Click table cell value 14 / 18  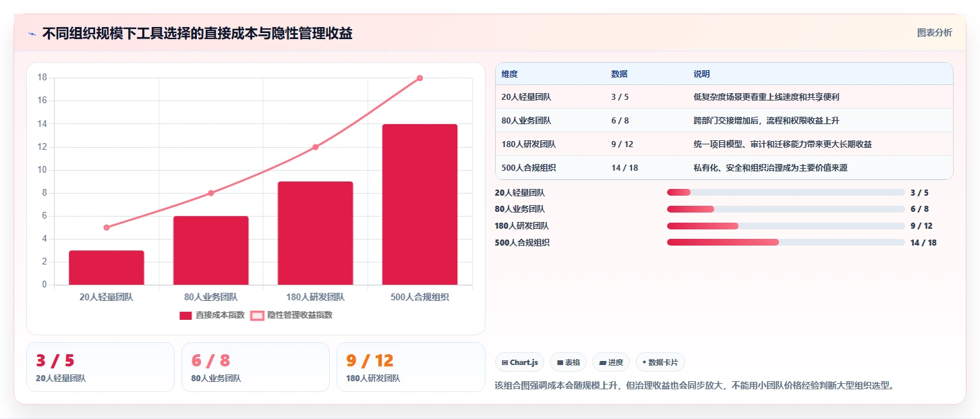pyautogui.click(x=625, y=168)
